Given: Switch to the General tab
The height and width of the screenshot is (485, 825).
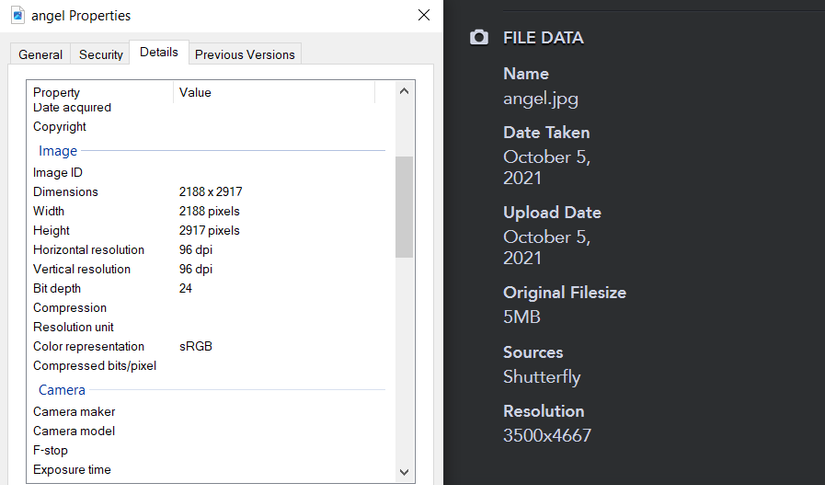Looking at the screenshot, I should 40,55.
